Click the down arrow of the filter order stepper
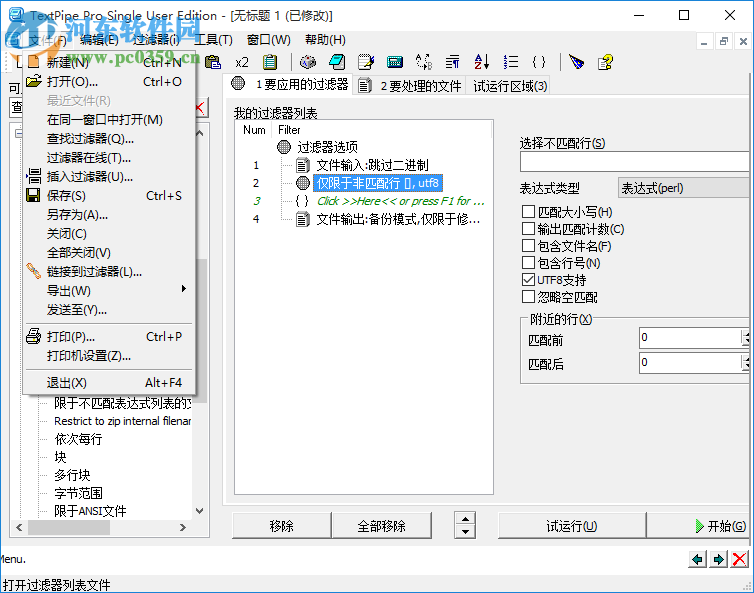 tap(465, 531)
